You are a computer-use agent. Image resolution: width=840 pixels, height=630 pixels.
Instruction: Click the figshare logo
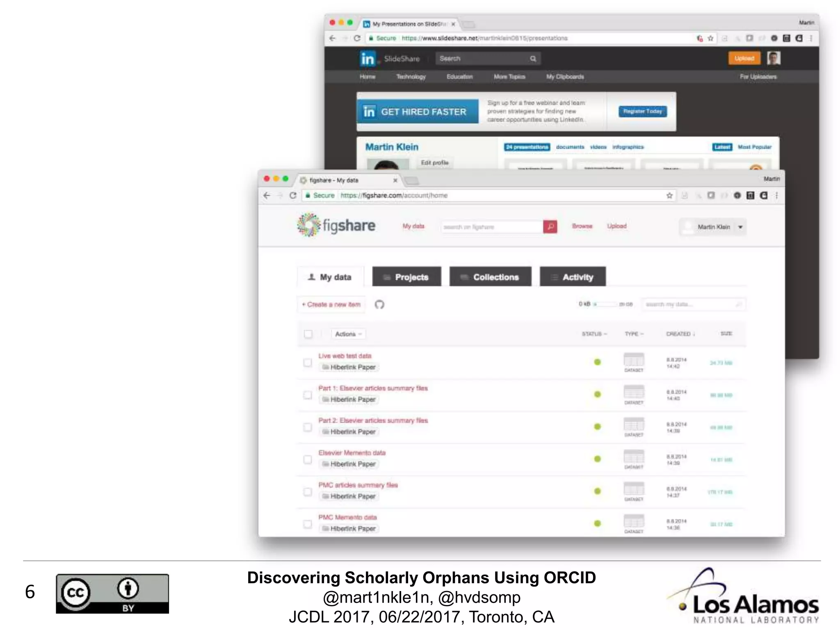click(336, 225)
